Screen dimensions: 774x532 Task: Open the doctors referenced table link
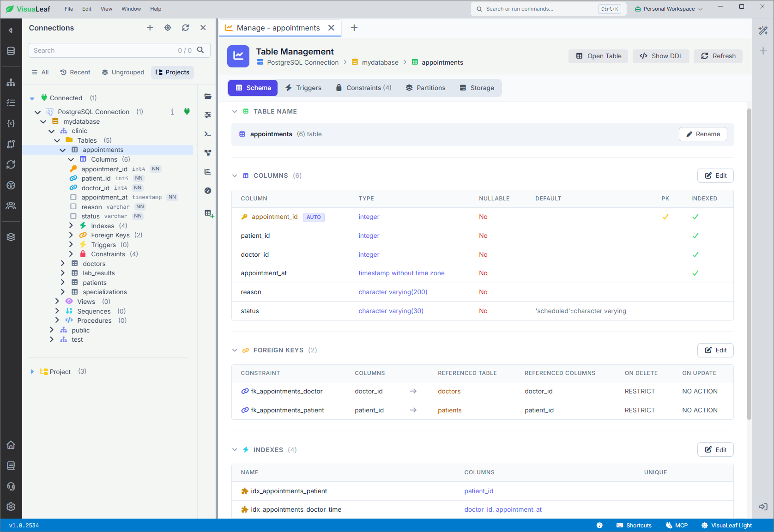click(449, 391)
